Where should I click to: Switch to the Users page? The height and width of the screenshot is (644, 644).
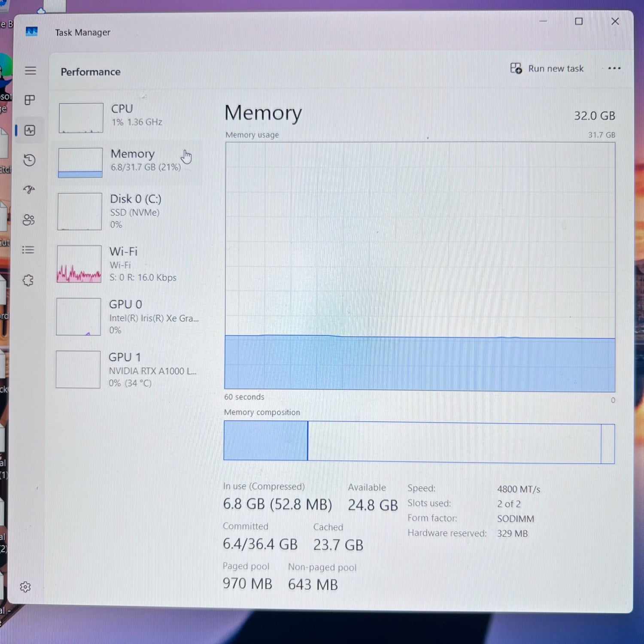click(x=29, y=220)
